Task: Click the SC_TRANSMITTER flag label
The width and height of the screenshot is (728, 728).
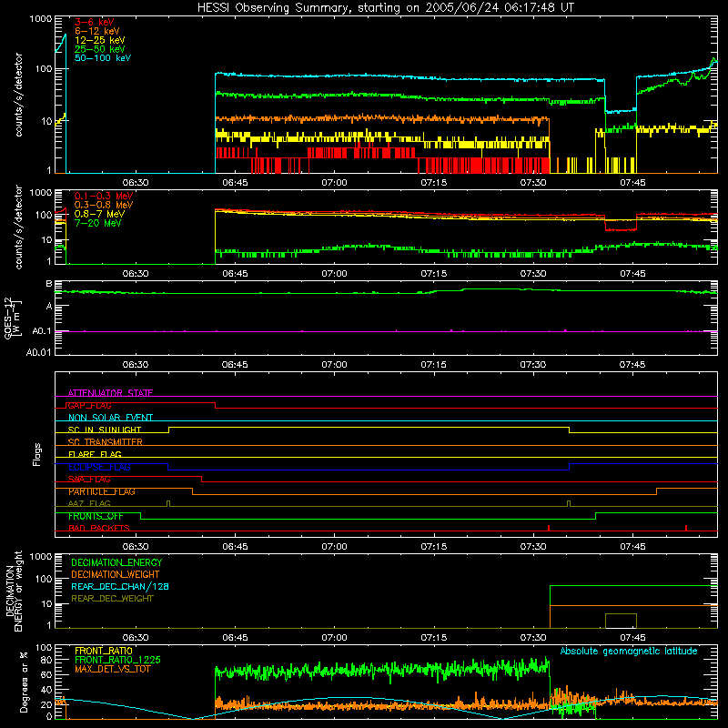Action: 105,442
